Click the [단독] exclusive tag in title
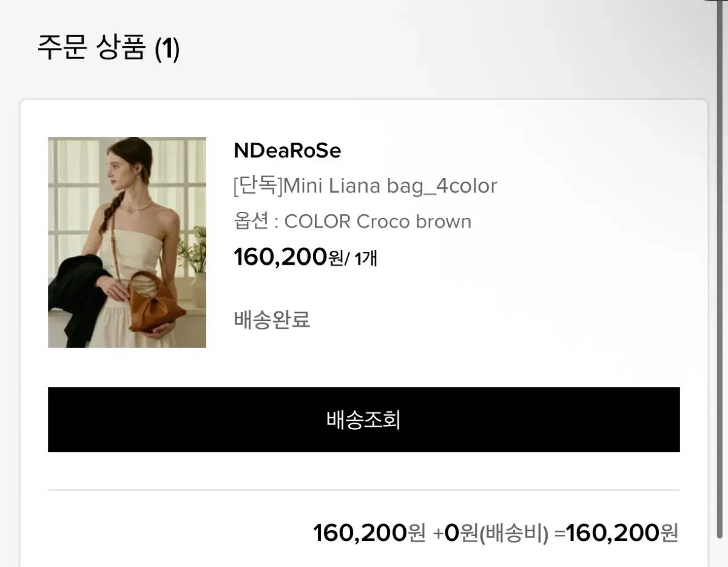Viewport: 728px width, 567px height. (258, 186)
